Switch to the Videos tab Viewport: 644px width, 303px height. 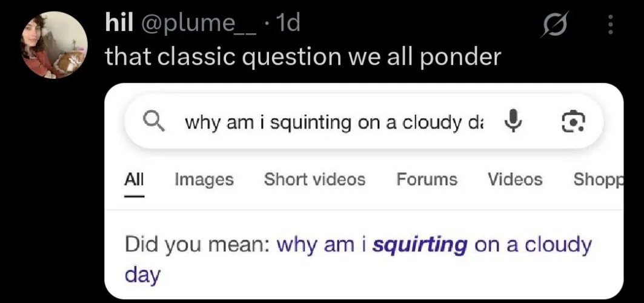pos(515,179)
